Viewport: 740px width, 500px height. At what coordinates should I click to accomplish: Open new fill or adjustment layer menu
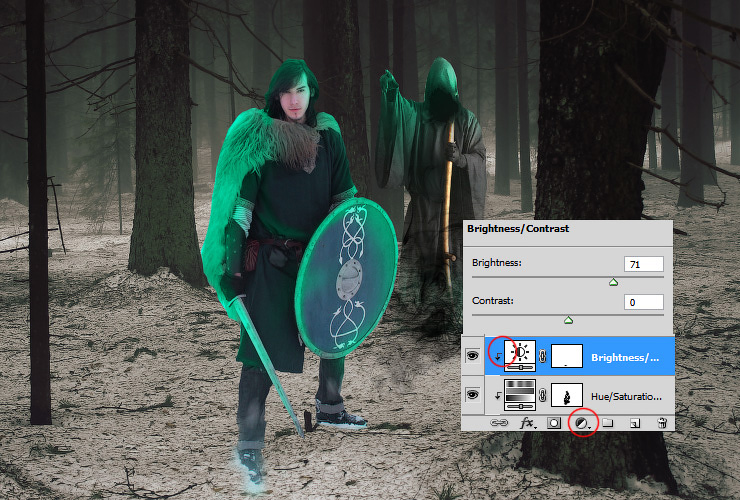coord(582,423)
